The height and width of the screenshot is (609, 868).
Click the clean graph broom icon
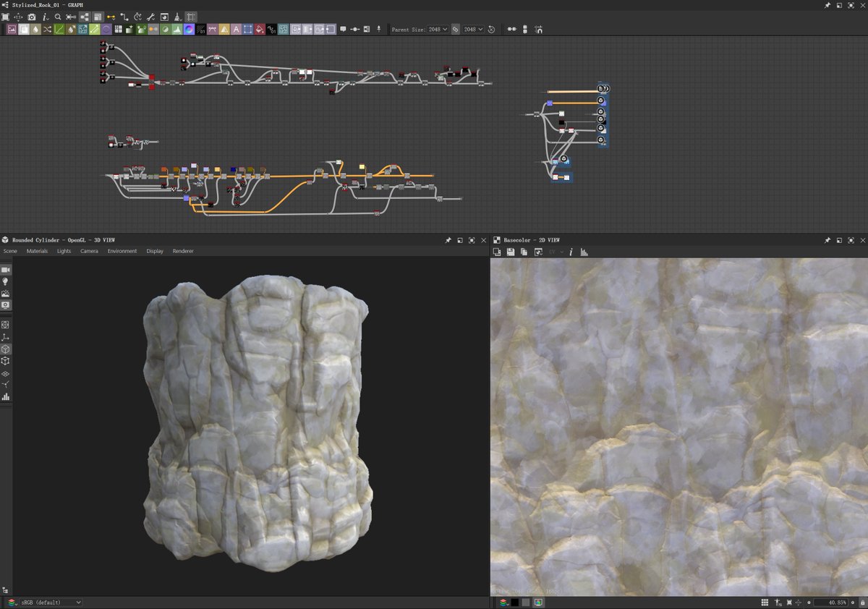click(x=177, y=17)
